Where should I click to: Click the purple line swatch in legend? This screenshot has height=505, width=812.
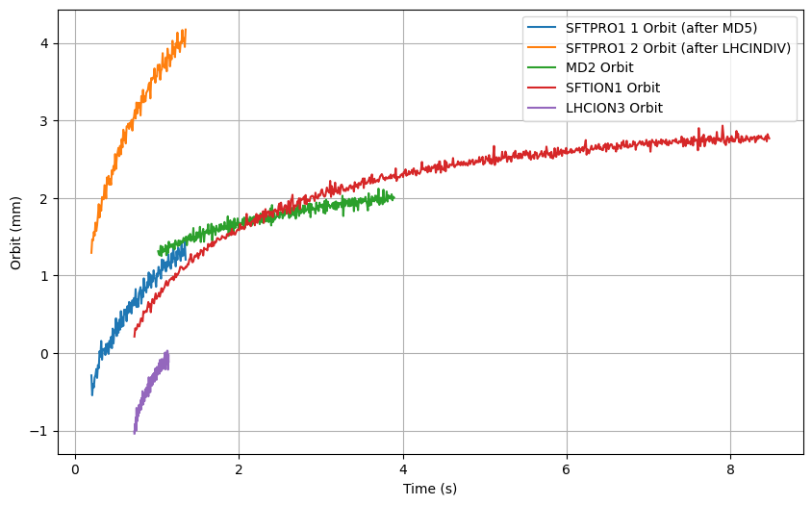click(x=543, y=108)
